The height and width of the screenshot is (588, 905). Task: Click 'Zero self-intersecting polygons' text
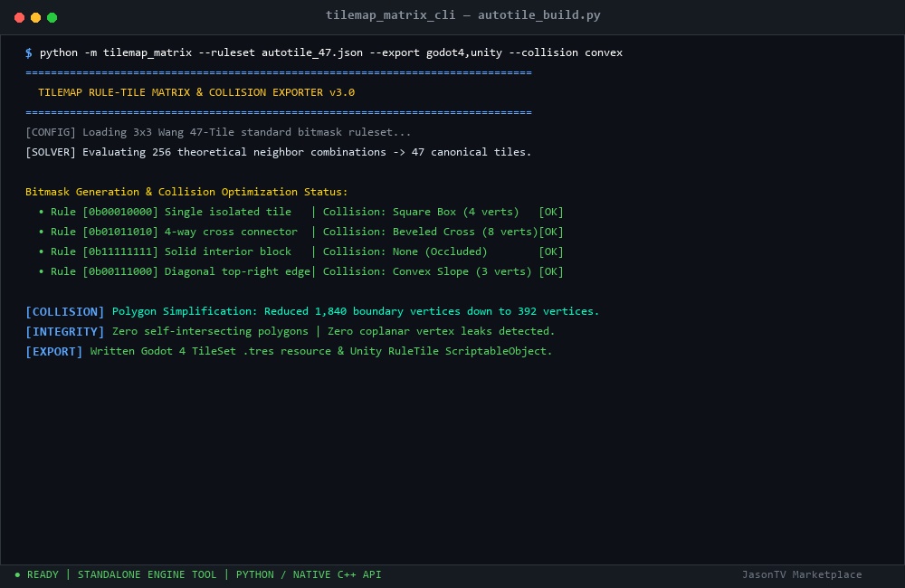pyautogui.click(x=210, y=331)
